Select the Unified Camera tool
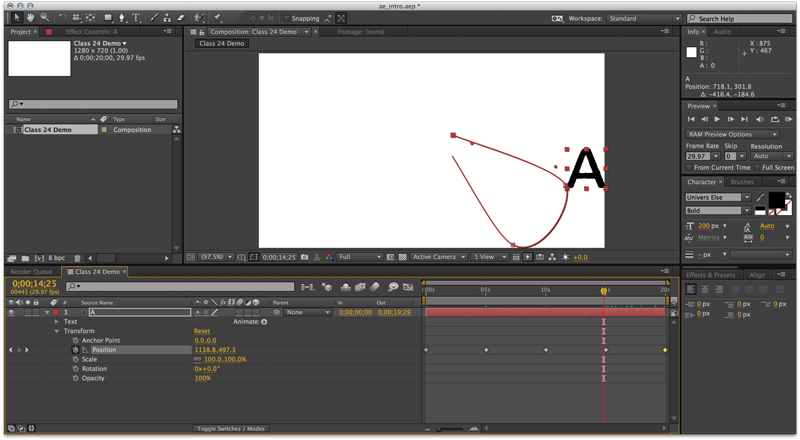Viewport: 800px width, 440px height. click(x=77, y=18)
